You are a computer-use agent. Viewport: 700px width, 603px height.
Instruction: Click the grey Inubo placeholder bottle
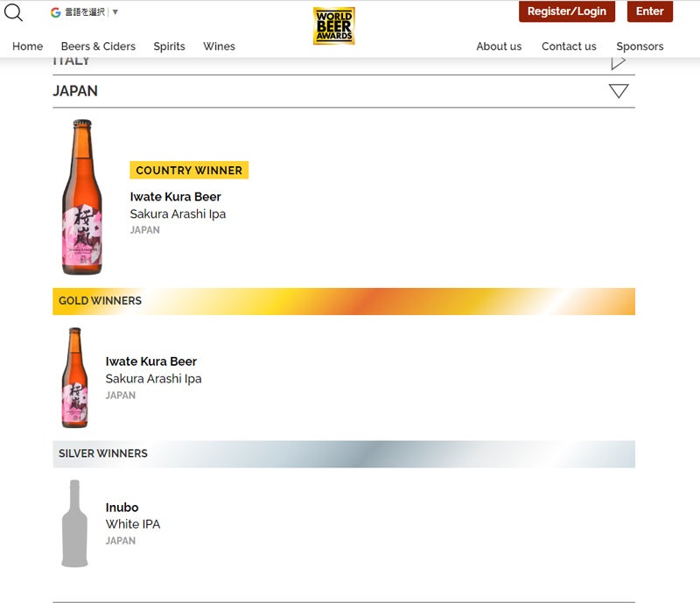74,523
